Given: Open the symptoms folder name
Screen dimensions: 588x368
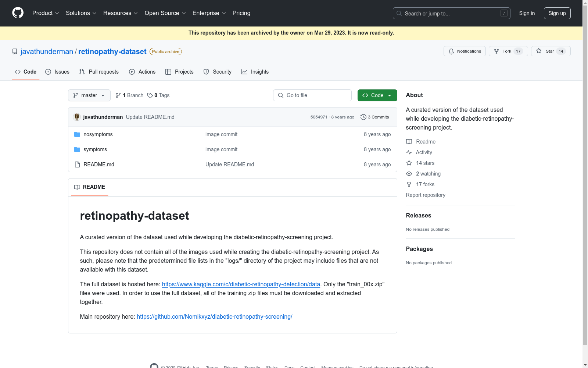Looking at the screenshot, I should 95,149.
